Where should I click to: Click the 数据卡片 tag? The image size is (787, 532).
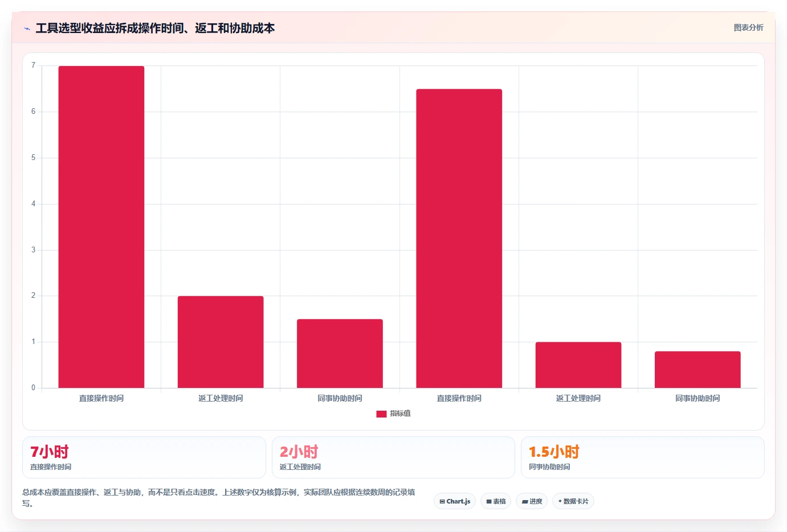pyautogui.click(x=573, y=501)
